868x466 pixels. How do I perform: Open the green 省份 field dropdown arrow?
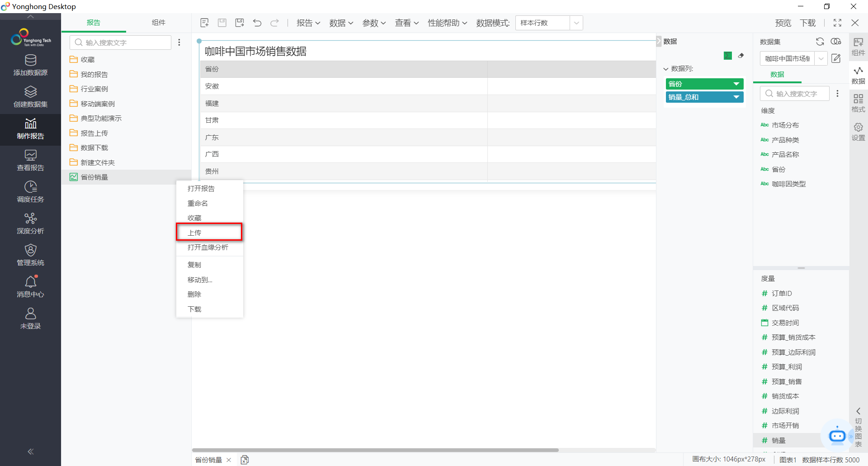736,84
